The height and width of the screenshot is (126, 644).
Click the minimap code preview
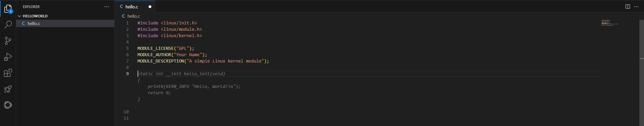click(610, 23)
